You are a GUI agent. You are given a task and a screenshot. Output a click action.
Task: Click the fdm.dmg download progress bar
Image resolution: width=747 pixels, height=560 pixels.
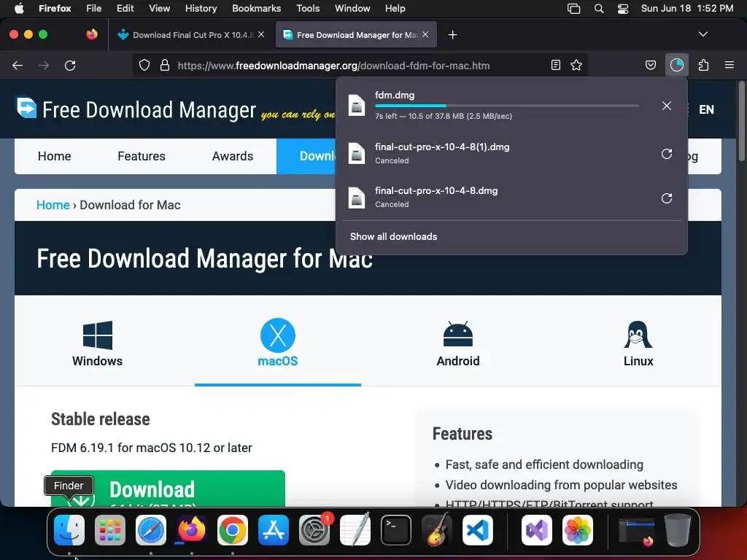pyautogui.click(x=507, y=106)
